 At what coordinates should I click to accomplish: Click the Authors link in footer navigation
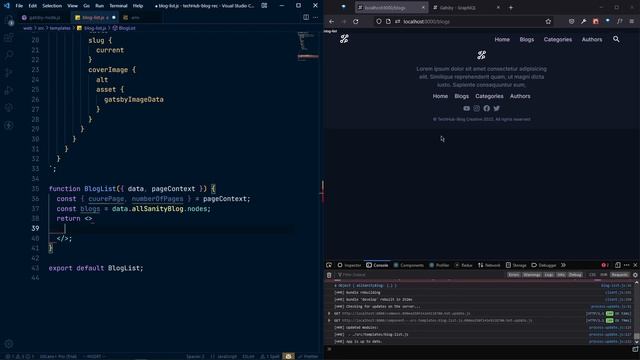520,96
